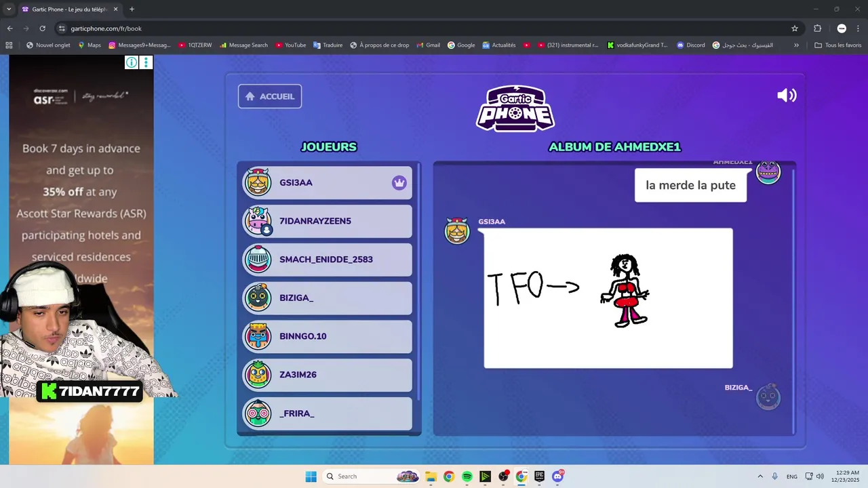Screen dimensions: 868x488
Task: Select player GSI3AA in the list
Action: coord(327,182)
